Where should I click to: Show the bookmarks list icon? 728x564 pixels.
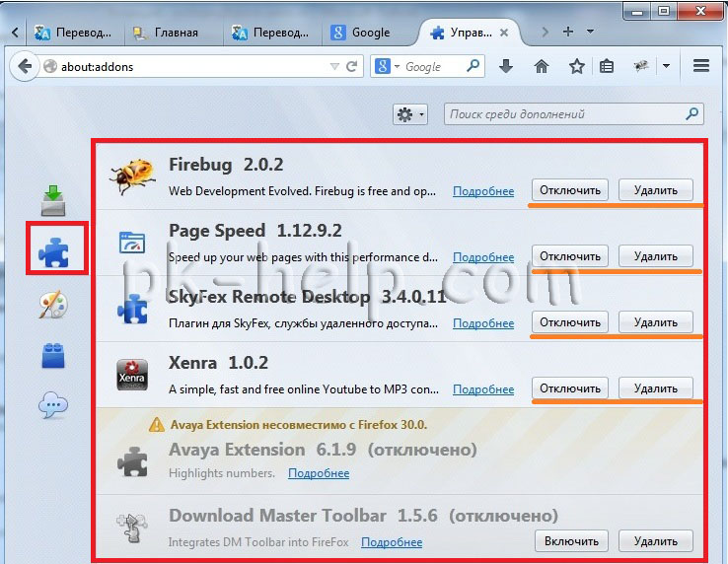(607, 66)
